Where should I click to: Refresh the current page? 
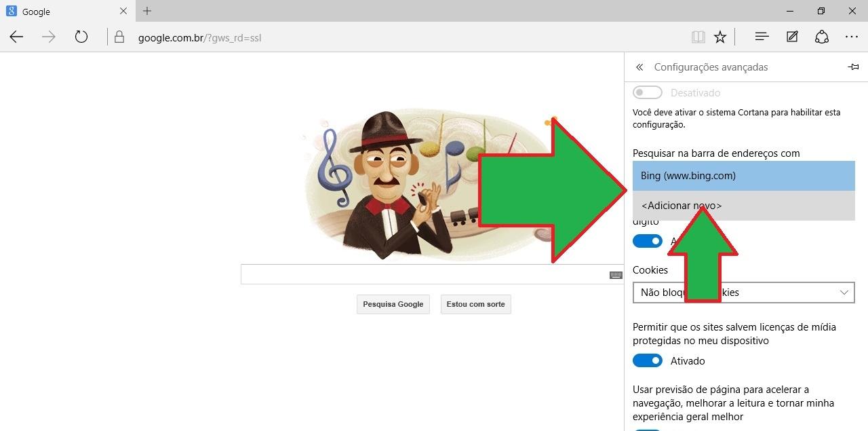pos(81,37)
